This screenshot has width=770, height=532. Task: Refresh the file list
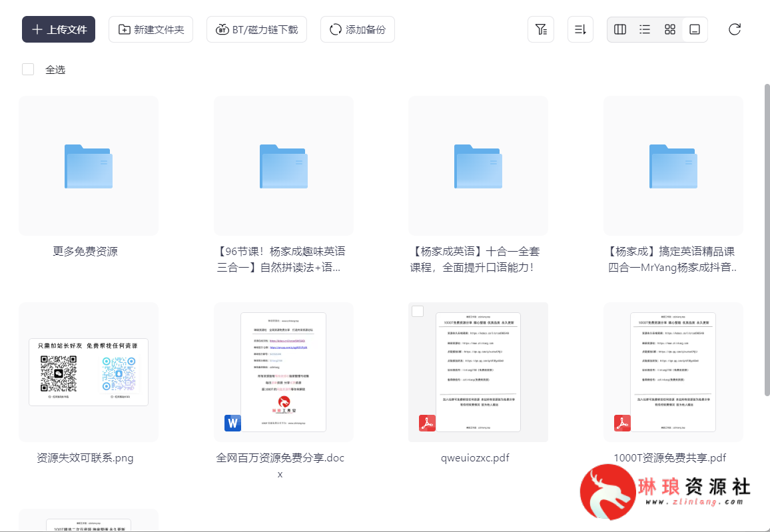pos(735,29)
